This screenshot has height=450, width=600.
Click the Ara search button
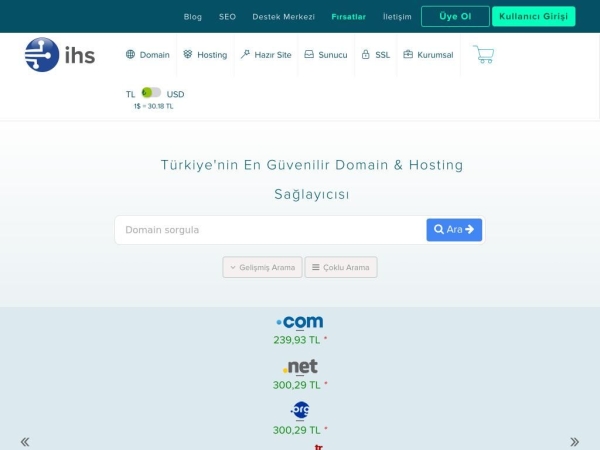pos(454,230)
